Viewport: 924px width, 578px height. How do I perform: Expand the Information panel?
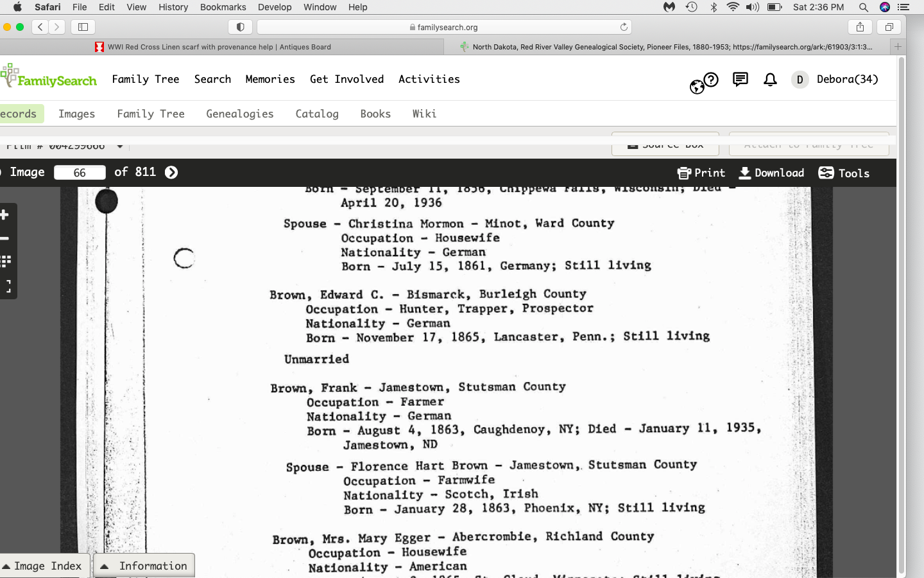[x=144, y=566]
